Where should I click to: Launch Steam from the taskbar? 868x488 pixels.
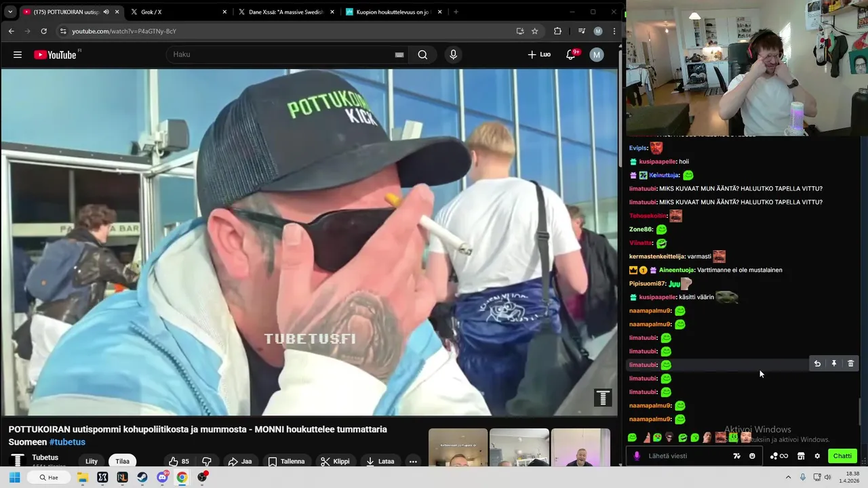tap(142, 477)
